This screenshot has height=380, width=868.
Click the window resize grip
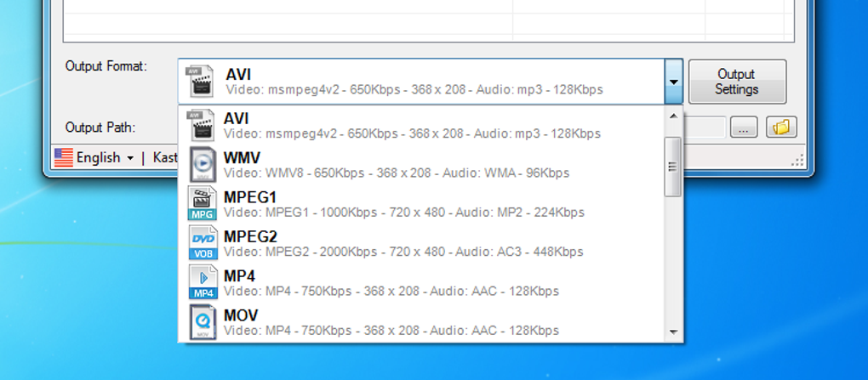(797, 161)
